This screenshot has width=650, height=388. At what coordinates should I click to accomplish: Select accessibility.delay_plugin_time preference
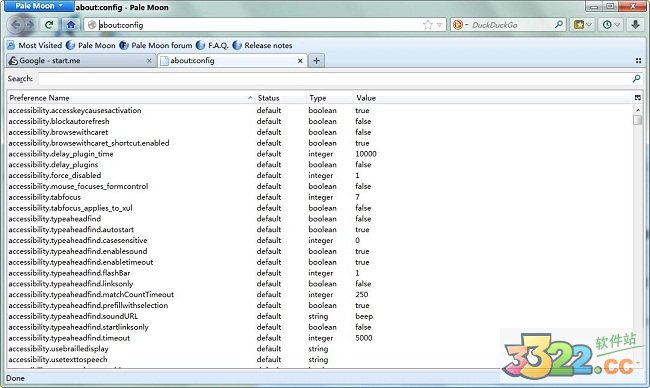320,154
